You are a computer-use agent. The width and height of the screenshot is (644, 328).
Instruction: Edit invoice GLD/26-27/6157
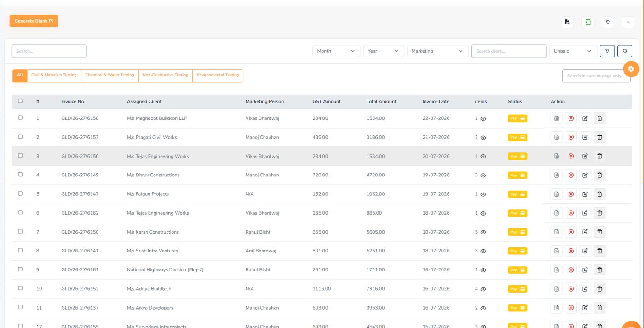(x=585, y=137)
